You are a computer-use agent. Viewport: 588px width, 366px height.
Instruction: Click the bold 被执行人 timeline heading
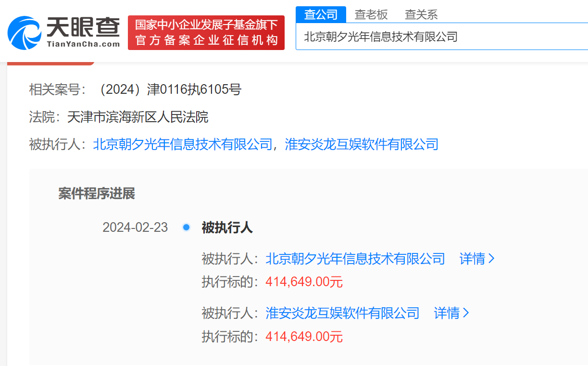(x=227, y=227)
